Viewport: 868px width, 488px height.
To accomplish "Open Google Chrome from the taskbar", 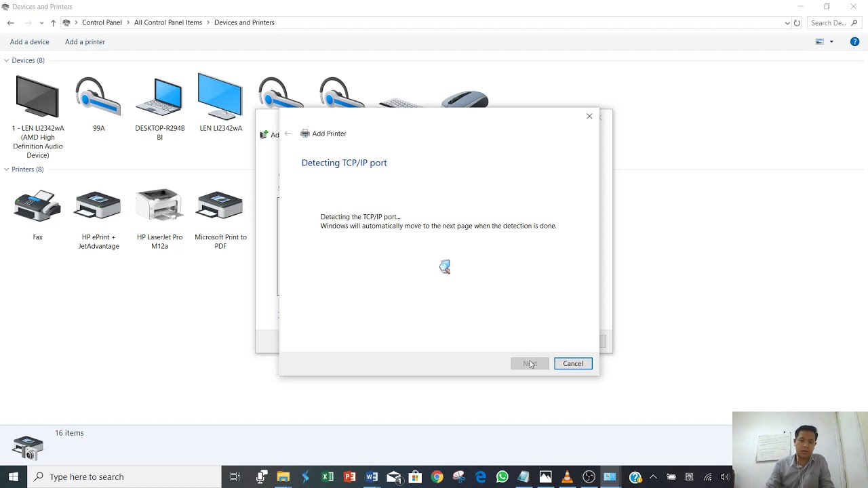I will [x=437, y=476].
